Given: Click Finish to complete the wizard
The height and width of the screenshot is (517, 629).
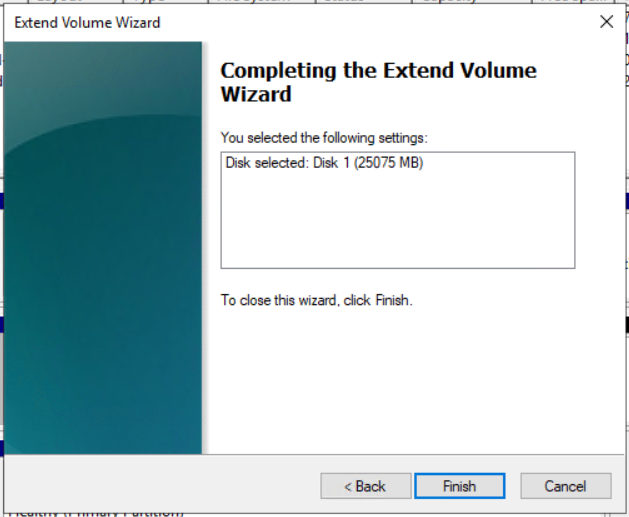Looking at the screenshot, I should [x=459, y=486].
